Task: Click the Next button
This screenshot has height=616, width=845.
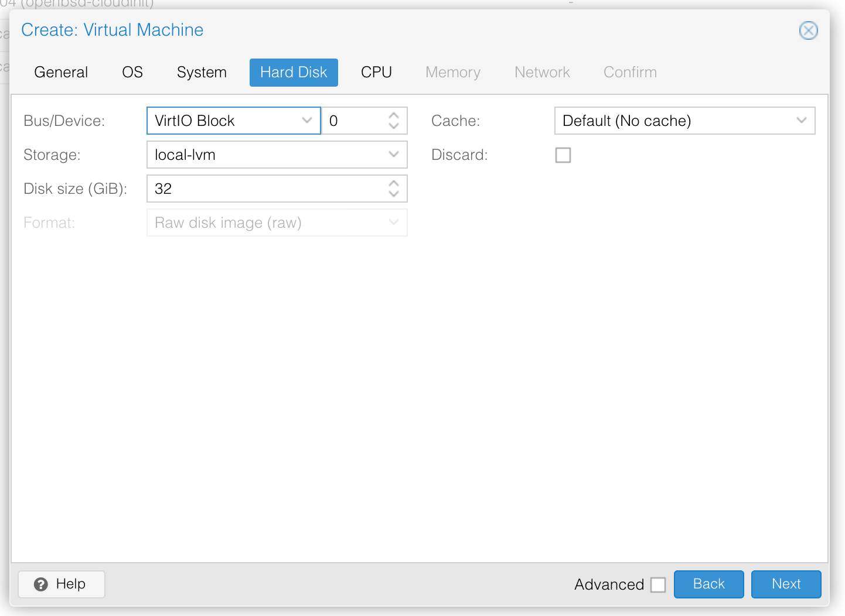Action: click(786, 584)
